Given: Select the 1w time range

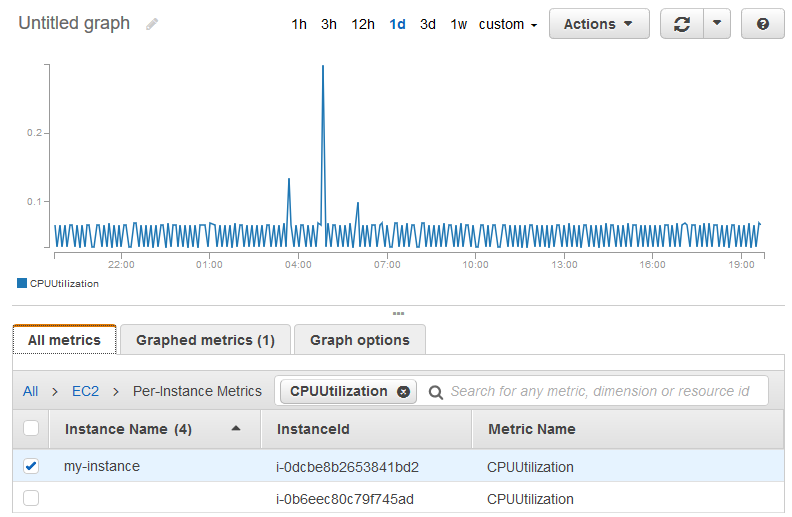Looking at the screenshot, I should tap(458, 24).
